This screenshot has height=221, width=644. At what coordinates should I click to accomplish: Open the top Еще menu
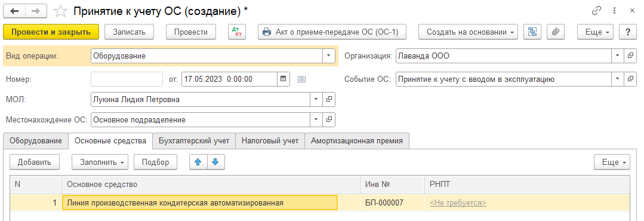595,32
